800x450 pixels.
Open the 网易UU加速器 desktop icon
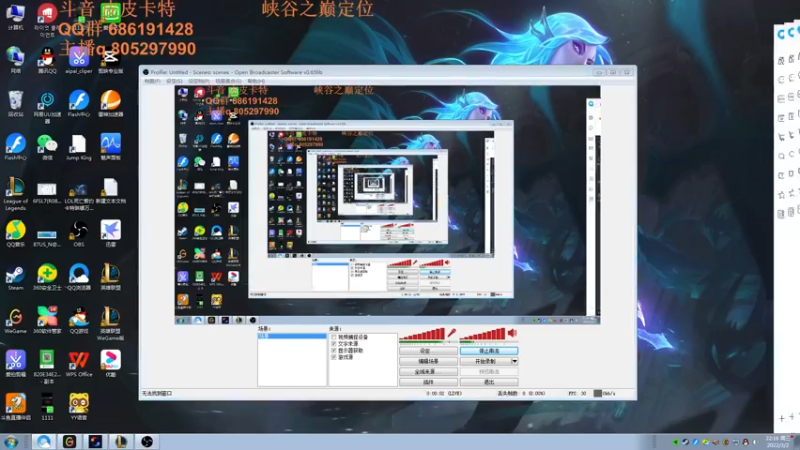[47, 108]
